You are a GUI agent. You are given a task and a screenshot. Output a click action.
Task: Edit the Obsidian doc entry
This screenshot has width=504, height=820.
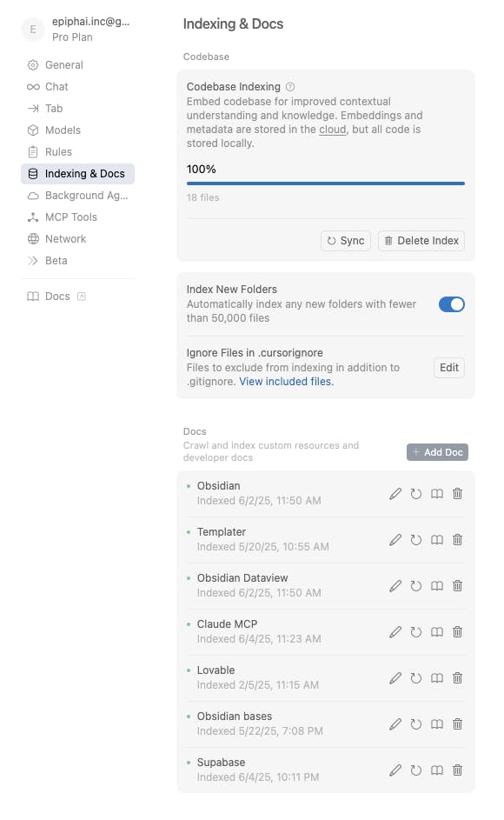(x=395, y=494)
